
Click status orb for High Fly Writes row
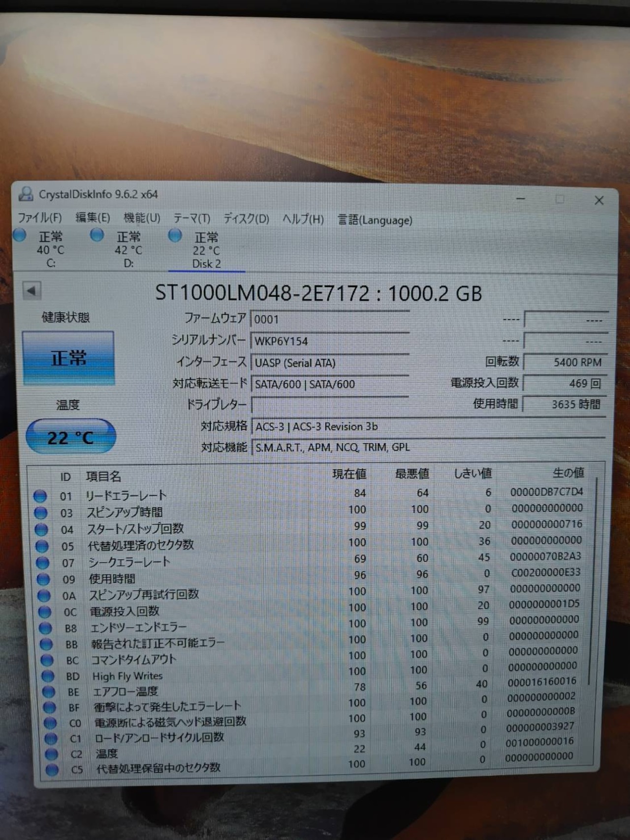48,676
